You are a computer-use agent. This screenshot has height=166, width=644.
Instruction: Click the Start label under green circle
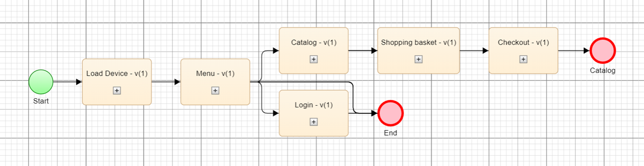[x=41, y=101]
